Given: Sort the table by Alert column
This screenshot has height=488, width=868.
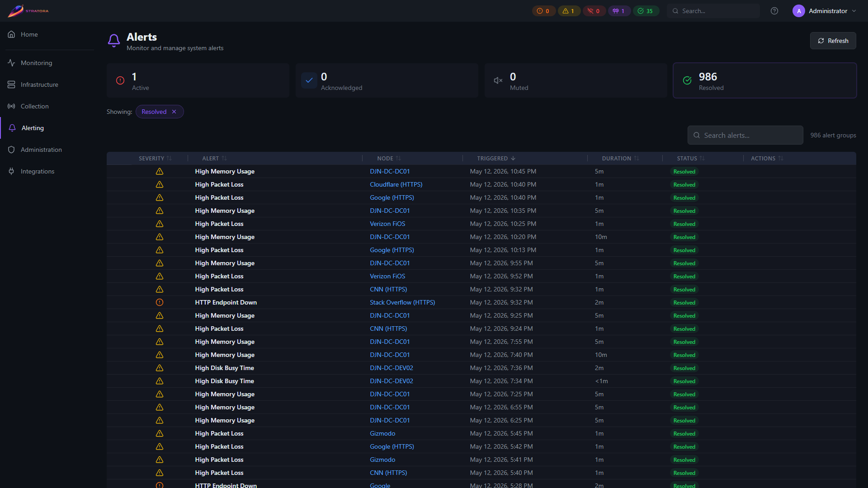Looking at the screenshot, I should click(x=214, y=158).
